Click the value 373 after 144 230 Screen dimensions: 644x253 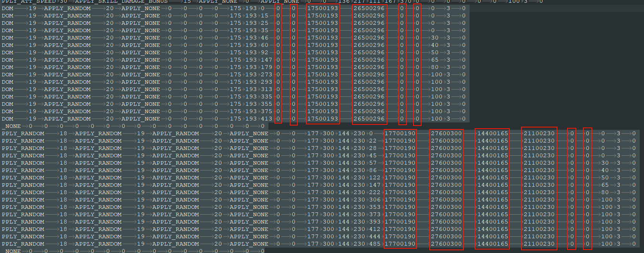click(375, 215)
